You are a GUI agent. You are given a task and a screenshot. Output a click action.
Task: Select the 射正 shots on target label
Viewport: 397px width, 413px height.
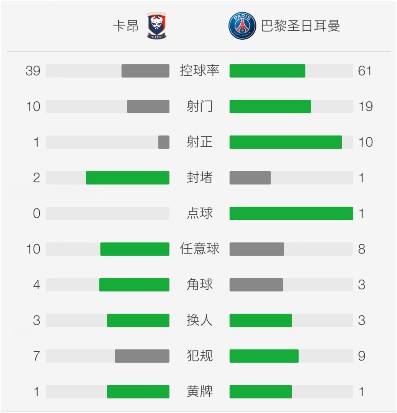coord(199,142)
